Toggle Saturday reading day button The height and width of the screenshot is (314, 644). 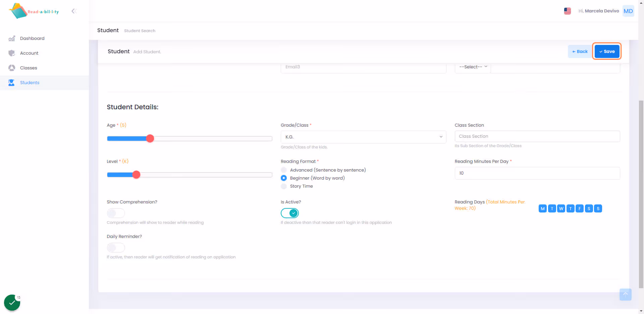click(589, 208)
